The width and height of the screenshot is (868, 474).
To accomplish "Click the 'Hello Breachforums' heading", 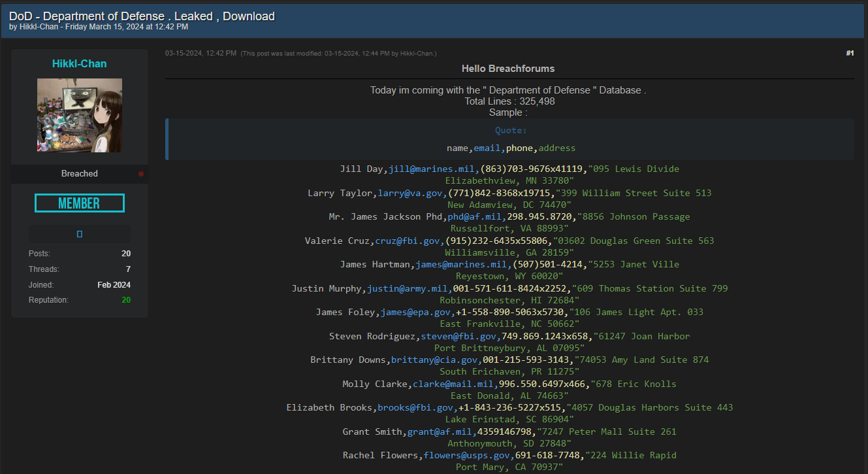I will point(508,68).
